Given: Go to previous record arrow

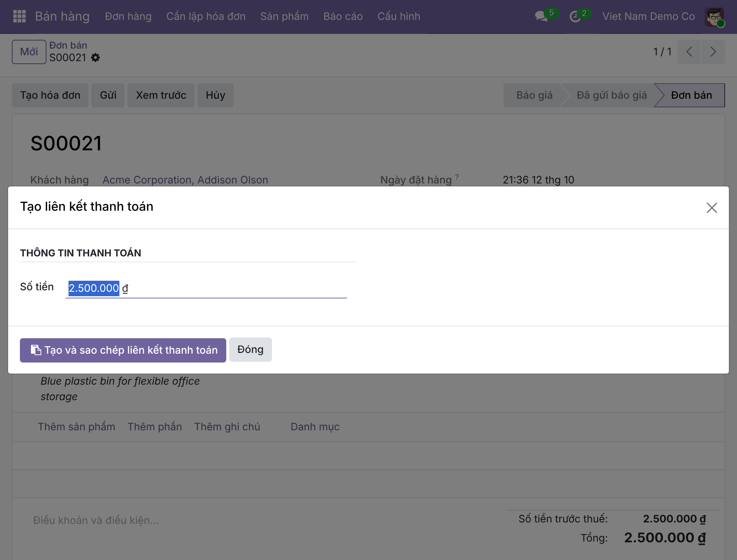Looking at the screenshot, I should [x=689, y=52].
